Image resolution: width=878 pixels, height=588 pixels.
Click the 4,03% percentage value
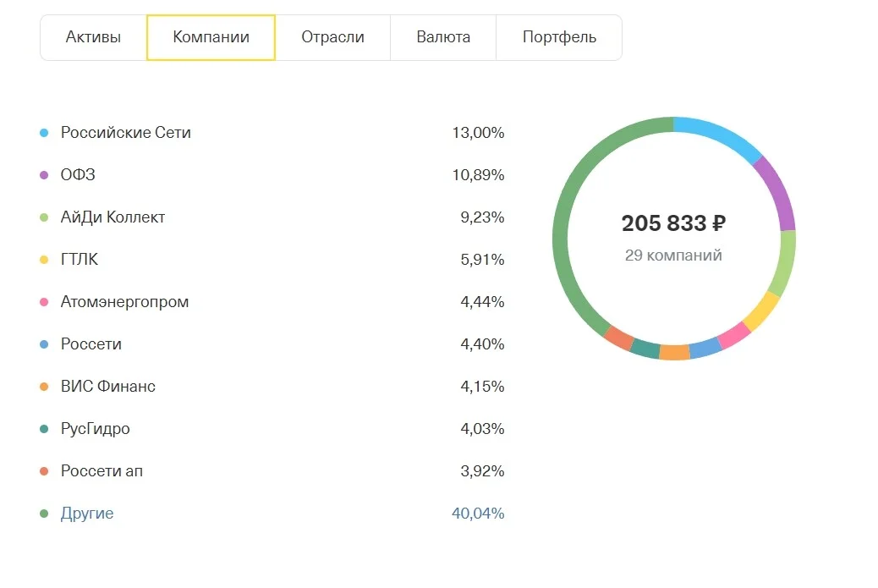(482, 428)
